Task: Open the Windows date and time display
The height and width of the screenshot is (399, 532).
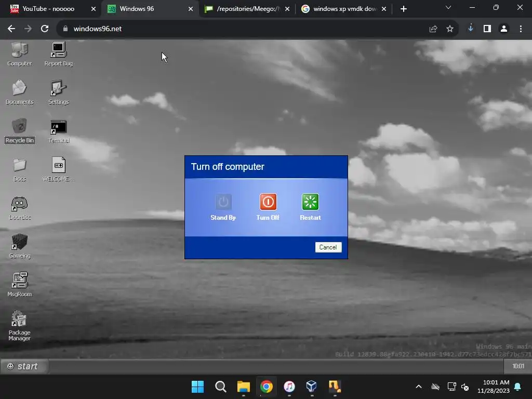Action: tap(494, 387)
